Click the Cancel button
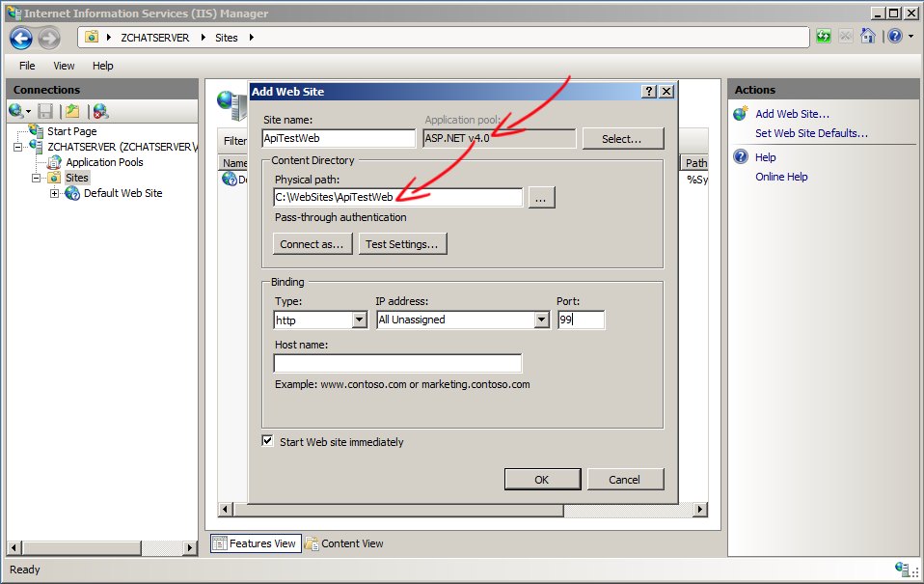The width and height of the screenshot is (924, 584). (x=625, y=480)
